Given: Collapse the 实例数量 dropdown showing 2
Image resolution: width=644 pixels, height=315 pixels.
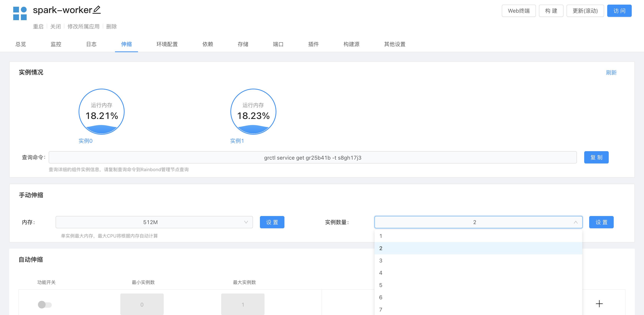Looking at the screenshot, I should (478, 222).
